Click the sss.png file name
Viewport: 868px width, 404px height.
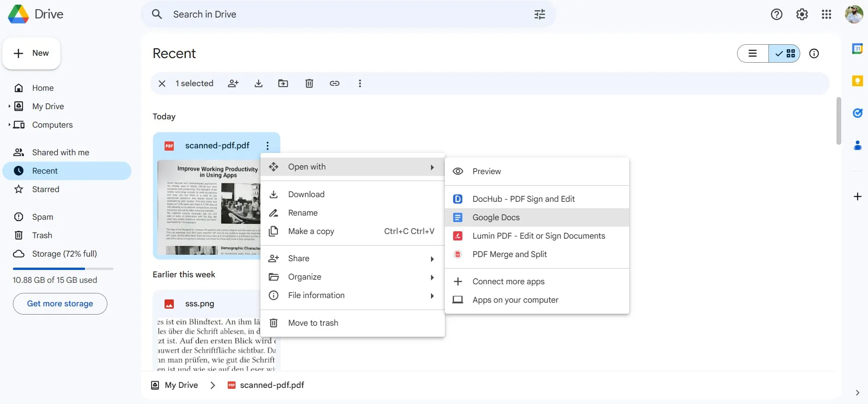(200, 304)
